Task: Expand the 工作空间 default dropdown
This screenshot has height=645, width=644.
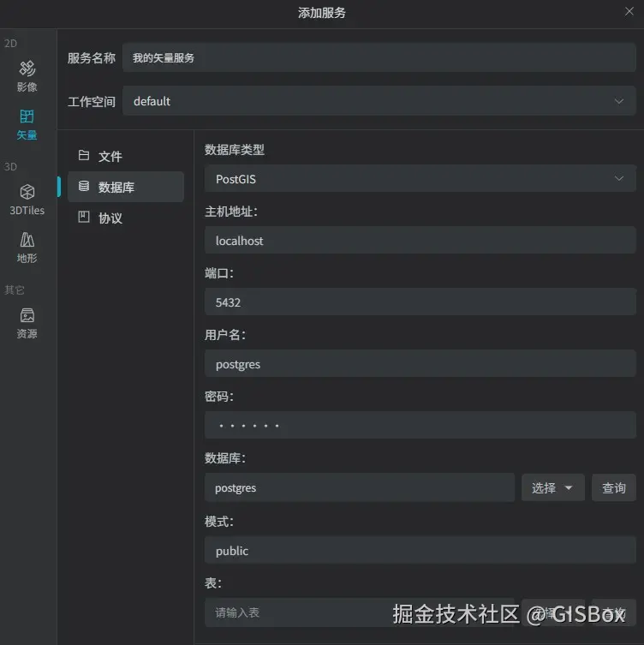Action: [x=379, y=101]
